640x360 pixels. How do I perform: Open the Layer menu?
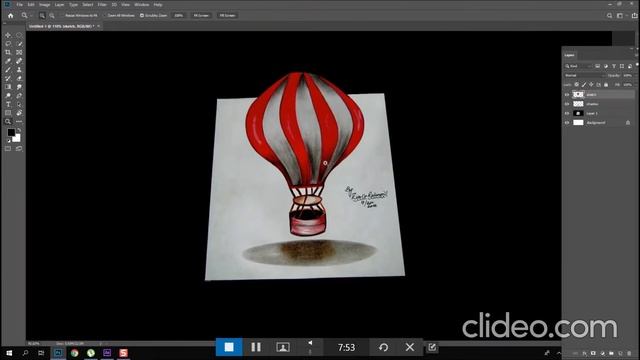[x=60, y=4]
